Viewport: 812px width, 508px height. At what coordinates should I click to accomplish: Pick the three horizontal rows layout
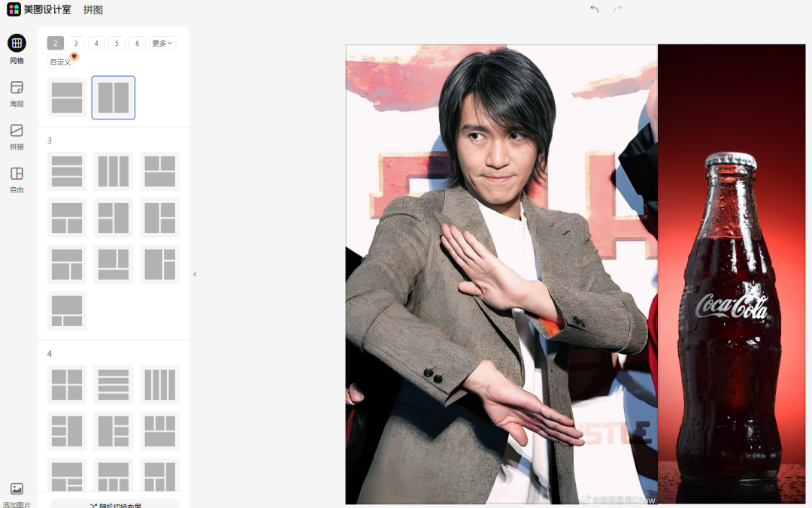[67, 171]
